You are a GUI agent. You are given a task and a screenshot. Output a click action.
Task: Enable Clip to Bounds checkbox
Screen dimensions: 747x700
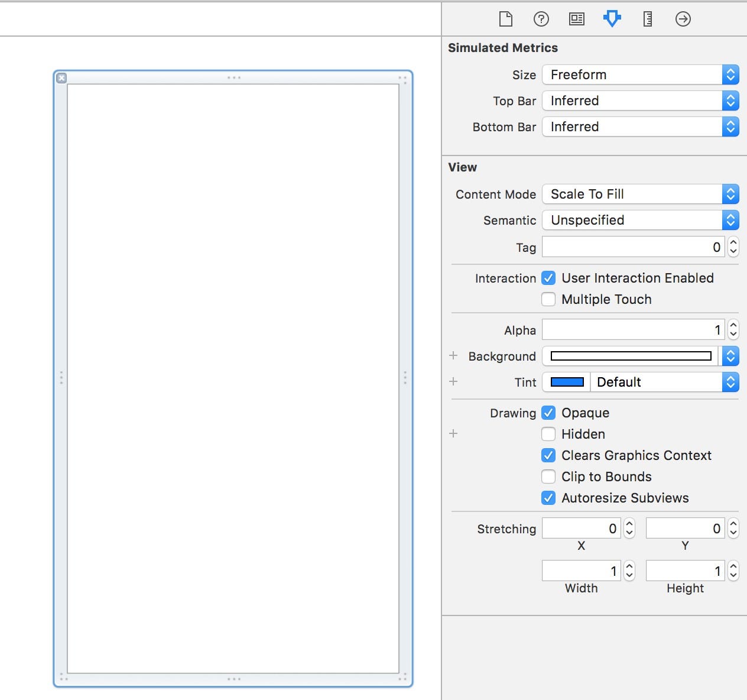coord(548,477)
